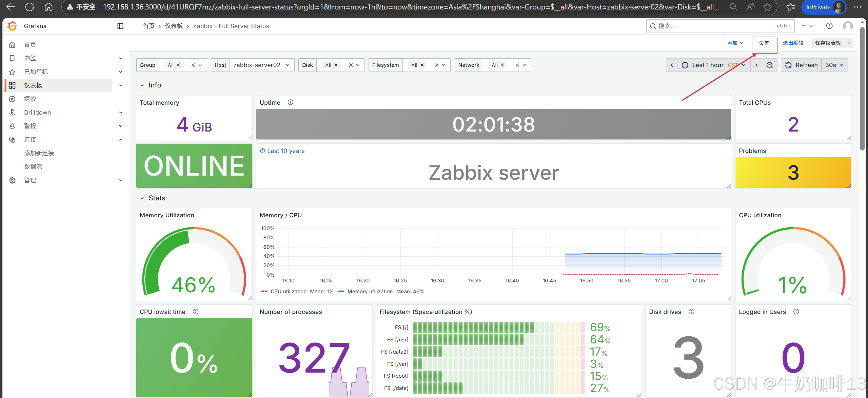Image resolution: width=868 pixels, height=398 pixels.
Task: Open Drilldown in the sidebar menu
Action: [37, 113]
